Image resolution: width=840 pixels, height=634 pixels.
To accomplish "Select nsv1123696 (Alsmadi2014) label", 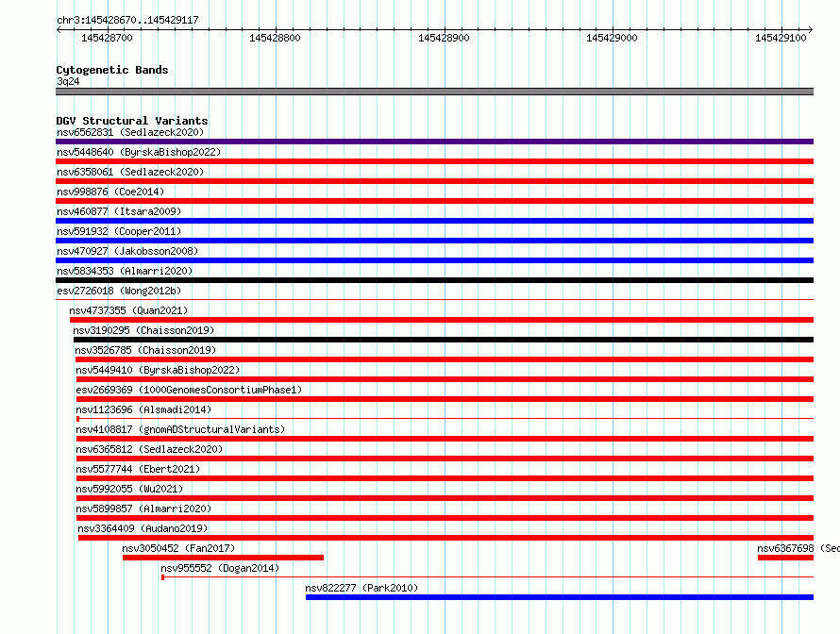I will tap(143, 409).
